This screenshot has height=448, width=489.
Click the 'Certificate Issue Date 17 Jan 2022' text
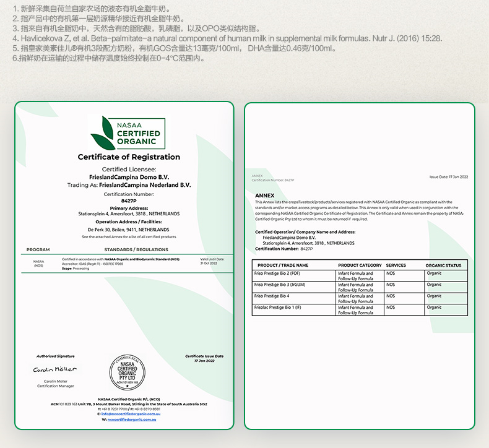[204, 358]
